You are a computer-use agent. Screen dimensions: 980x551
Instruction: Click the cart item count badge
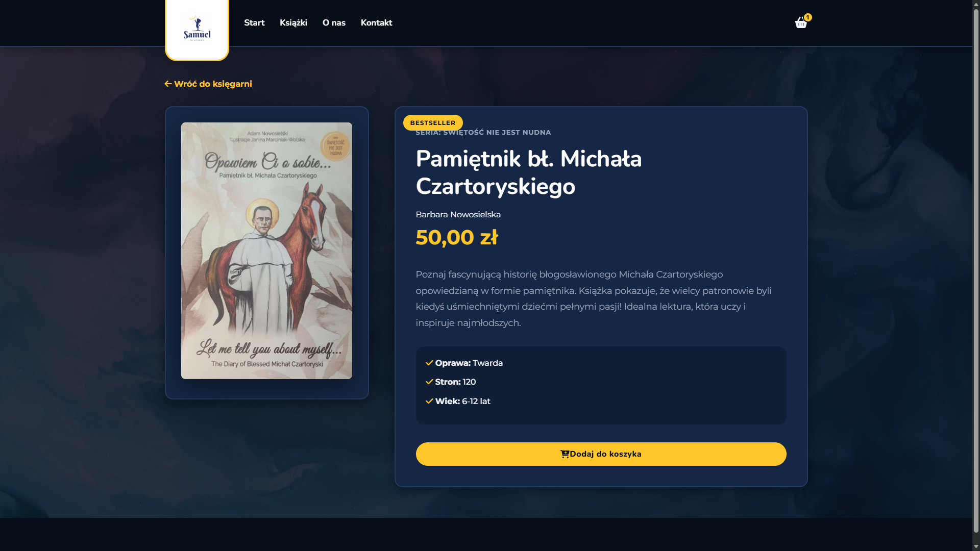(807, 17)
